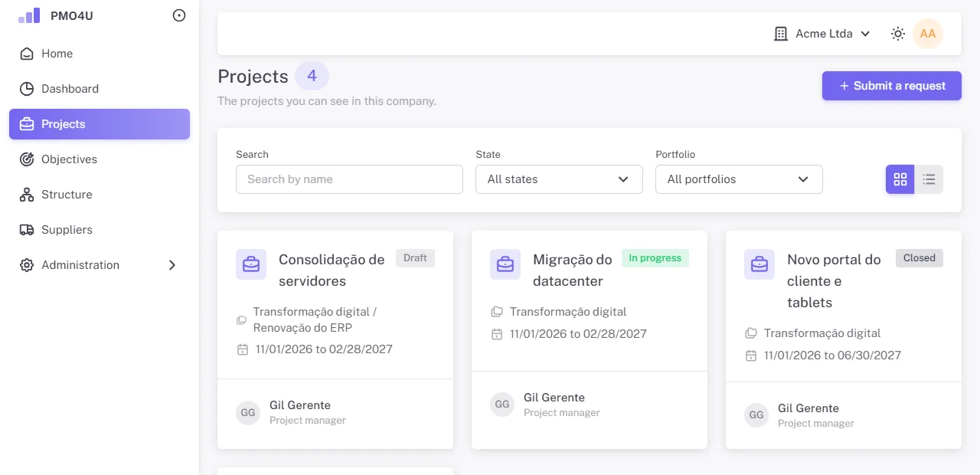Click the PMO4U brand name
Screen dimensions: 980x475
[x=72, y=15]
